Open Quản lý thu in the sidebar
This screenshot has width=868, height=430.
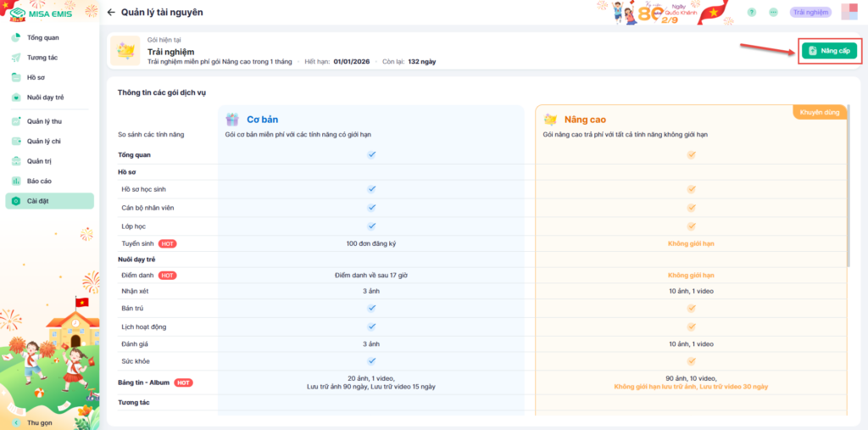coord(50,121)
